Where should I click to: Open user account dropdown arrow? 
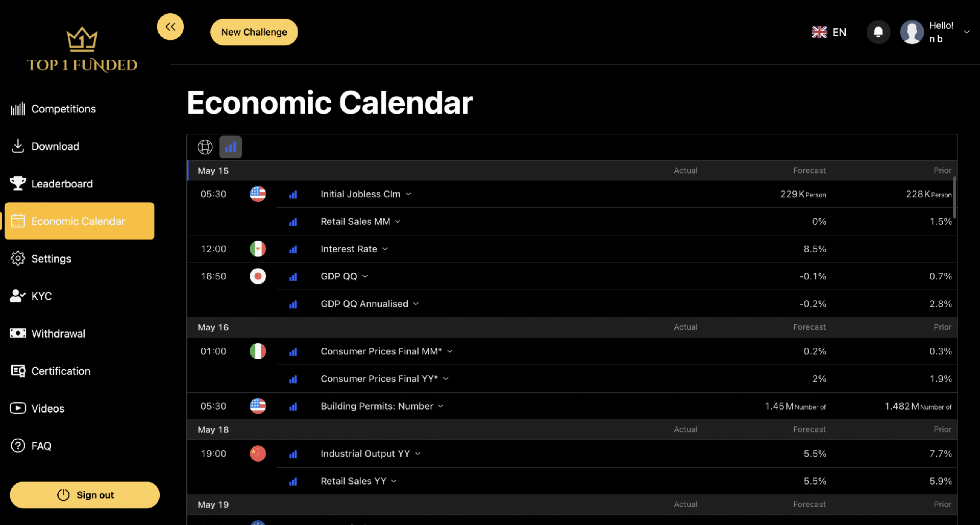[966, 32]
